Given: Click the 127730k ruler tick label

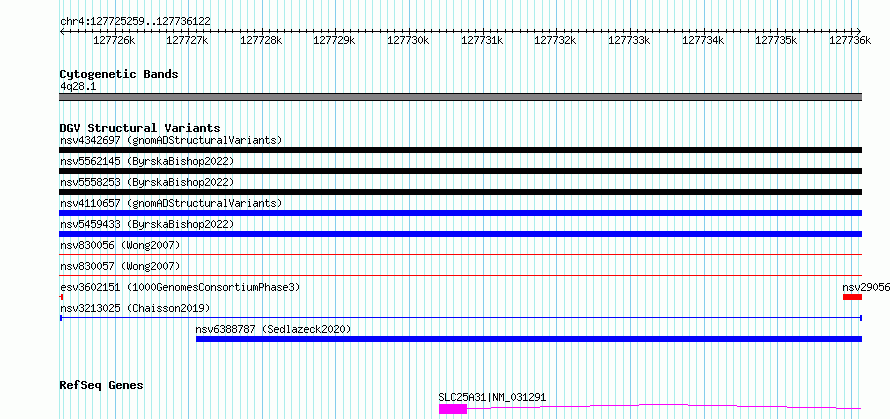Looking at the screenshot, I should 408,40.
